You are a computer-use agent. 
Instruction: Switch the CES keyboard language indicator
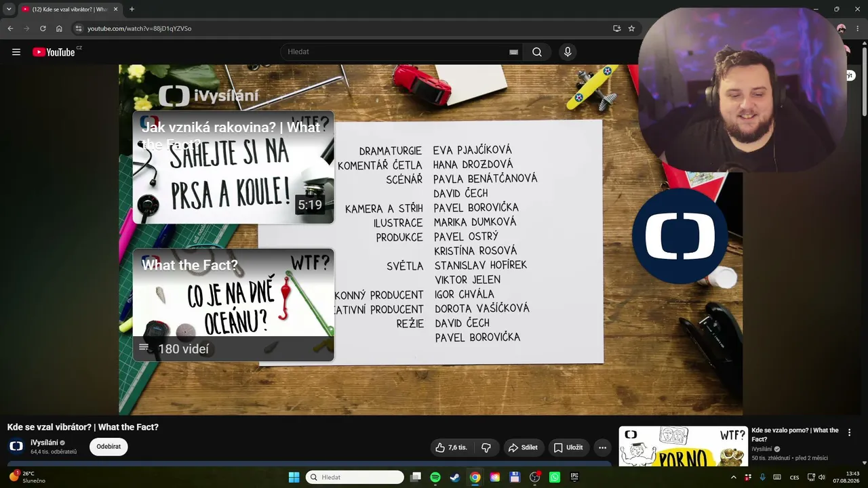click(x=794, y=477)
